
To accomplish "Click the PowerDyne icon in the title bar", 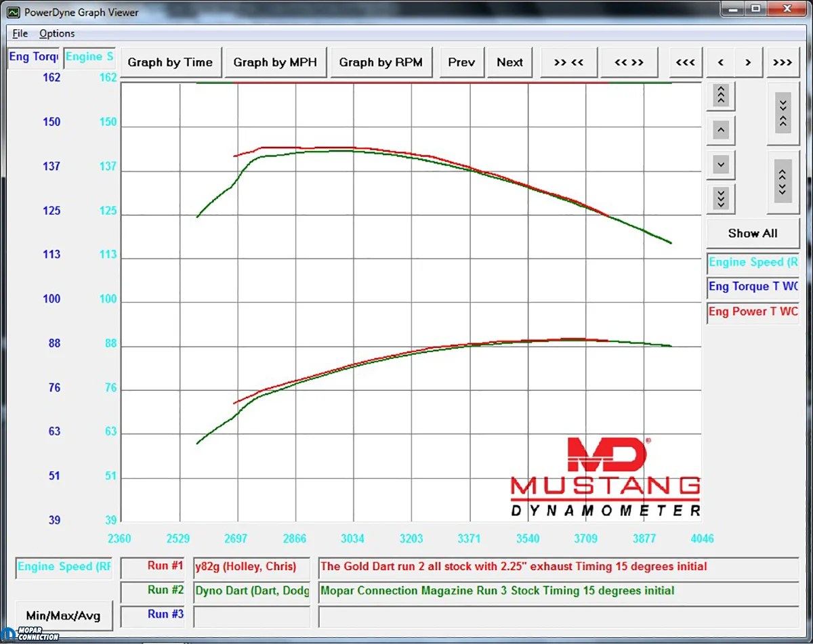I will click(13, 12).
